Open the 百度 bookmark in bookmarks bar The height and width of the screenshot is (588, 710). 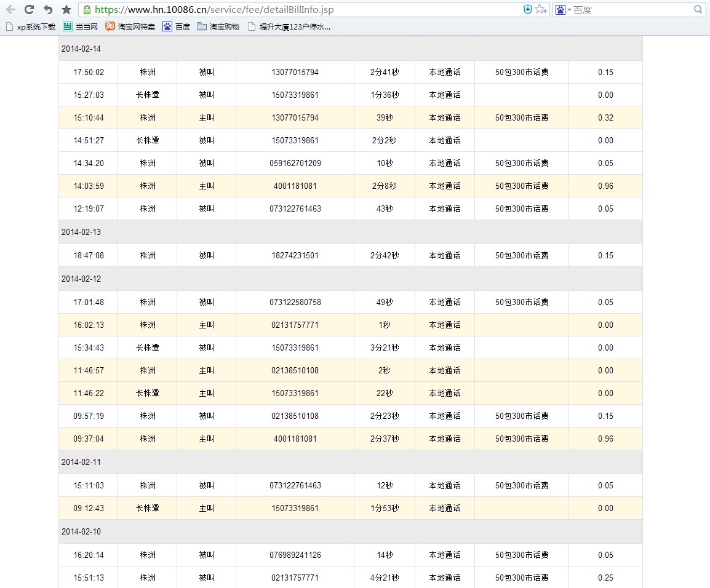177,26
